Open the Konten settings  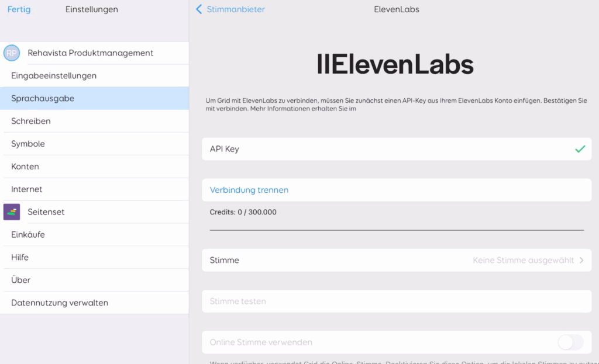[94, 167]
